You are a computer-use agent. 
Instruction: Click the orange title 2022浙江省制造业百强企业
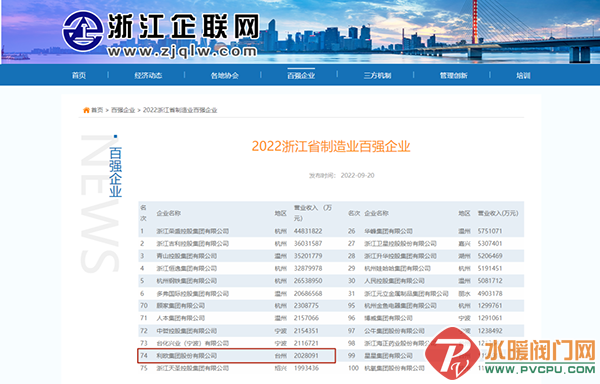(331, 146)
